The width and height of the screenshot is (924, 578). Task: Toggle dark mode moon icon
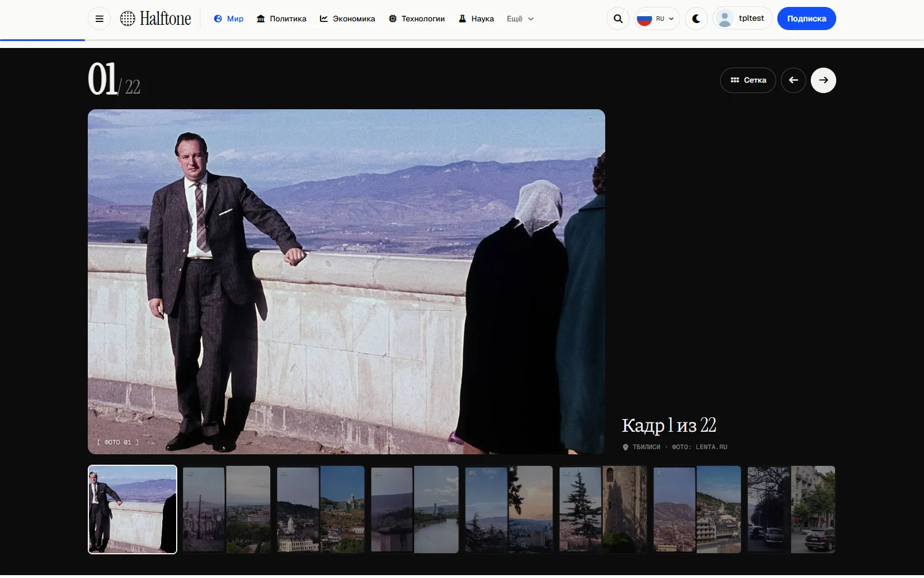point(696,18)
